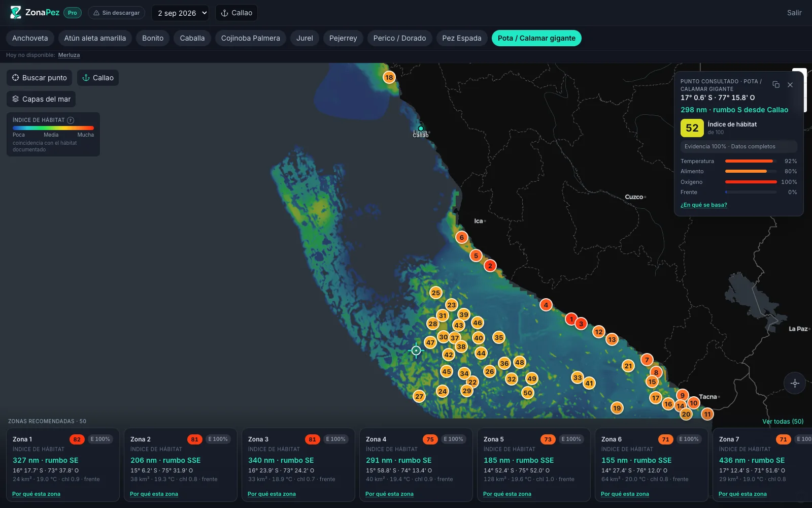Image resolution: width=812 pixels, height=508 pixels.
Task: Click the Temperatura 92% progress bar
Action: 751,161
